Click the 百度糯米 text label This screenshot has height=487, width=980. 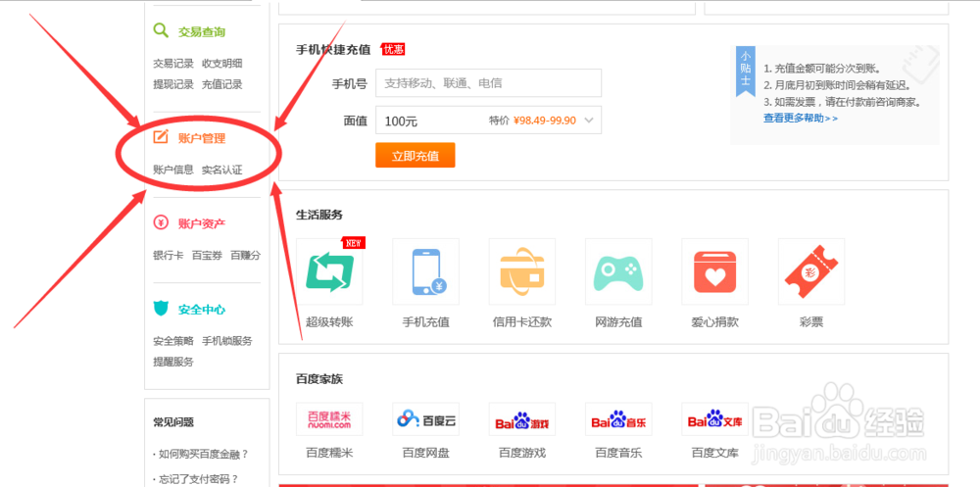click(x=329, y=453)
